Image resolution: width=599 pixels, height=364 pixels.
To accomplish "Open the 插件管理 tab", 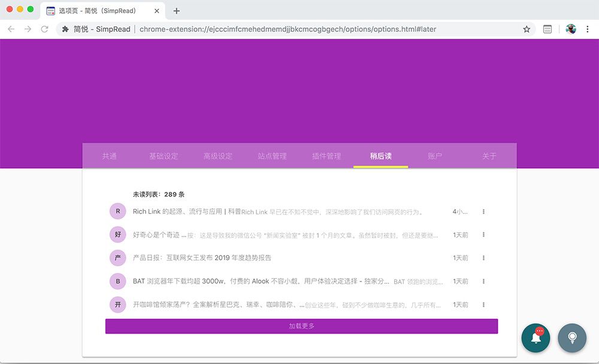I will (x=326, y=156).
